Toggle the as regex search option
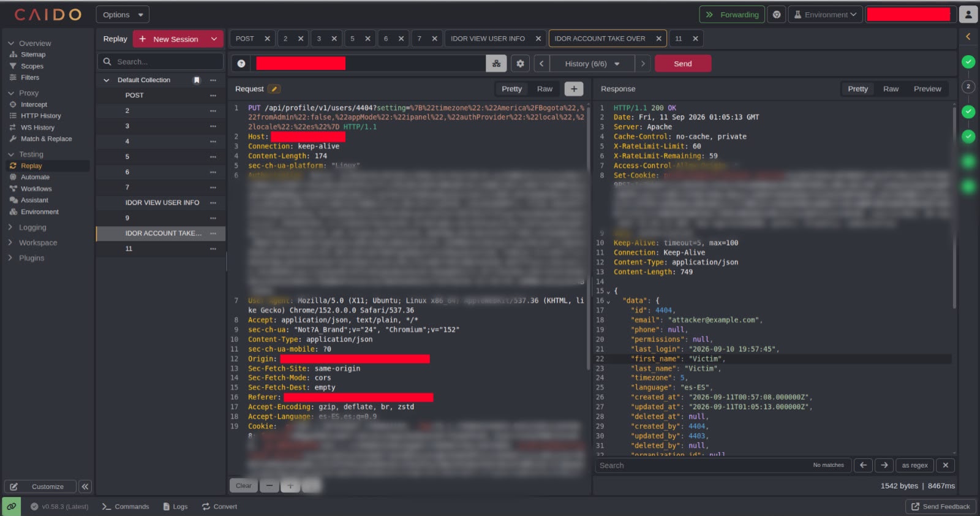 click(x=914, y=465)
